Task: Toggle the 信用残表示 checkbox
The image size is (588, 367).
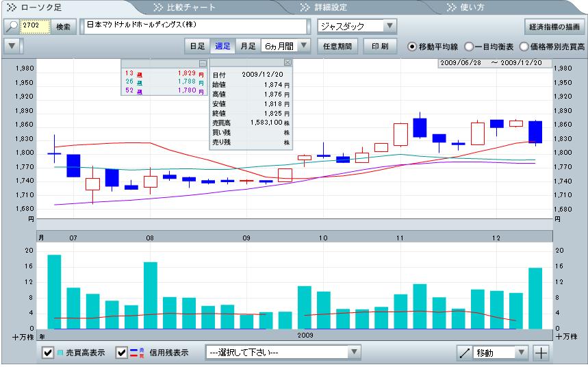Action: [122, 353]
